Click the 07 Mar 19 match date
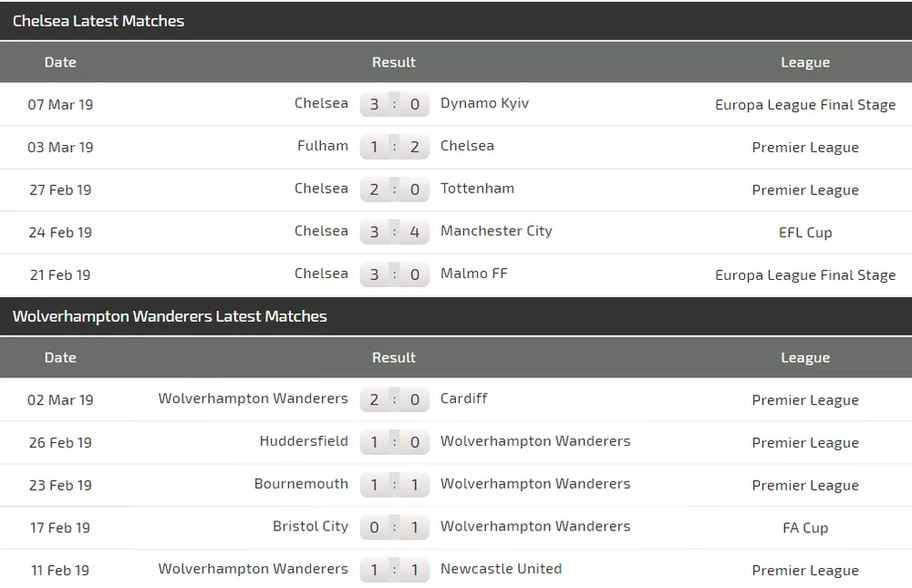912x588 pixels. click(60, 105)
